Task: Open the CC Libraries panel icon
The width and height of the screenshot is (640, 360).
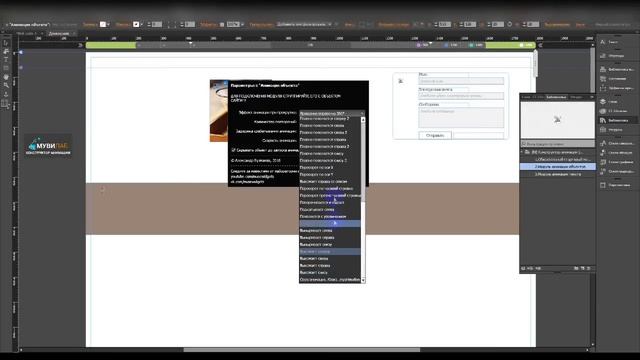Action: click(603, 111)
